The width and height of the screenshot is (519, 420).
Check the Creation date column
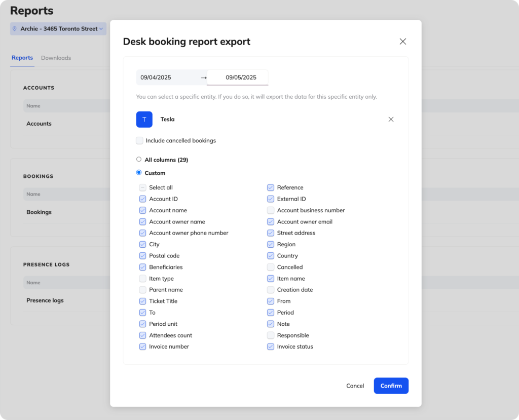(270, 289)
